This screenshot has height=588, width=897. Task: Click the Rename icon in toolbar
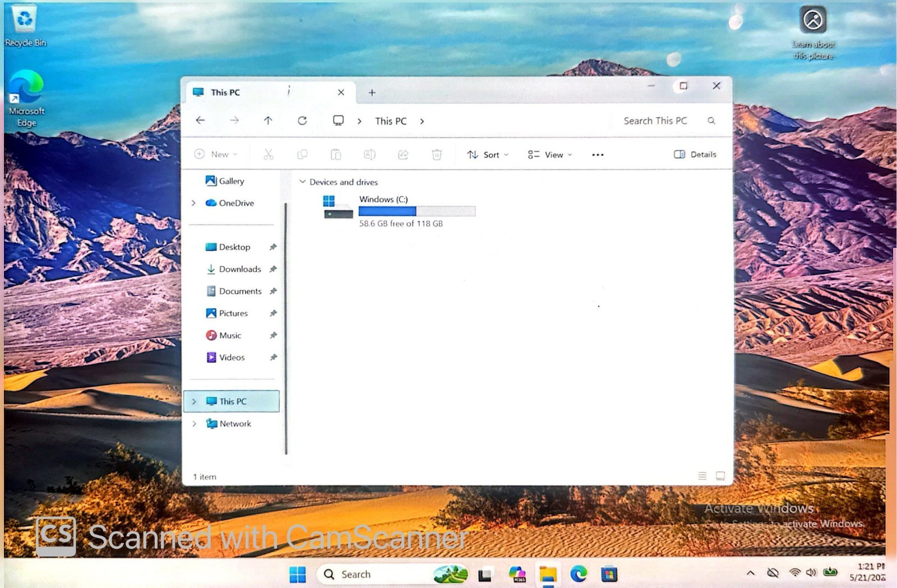click(x=369, y=154)
